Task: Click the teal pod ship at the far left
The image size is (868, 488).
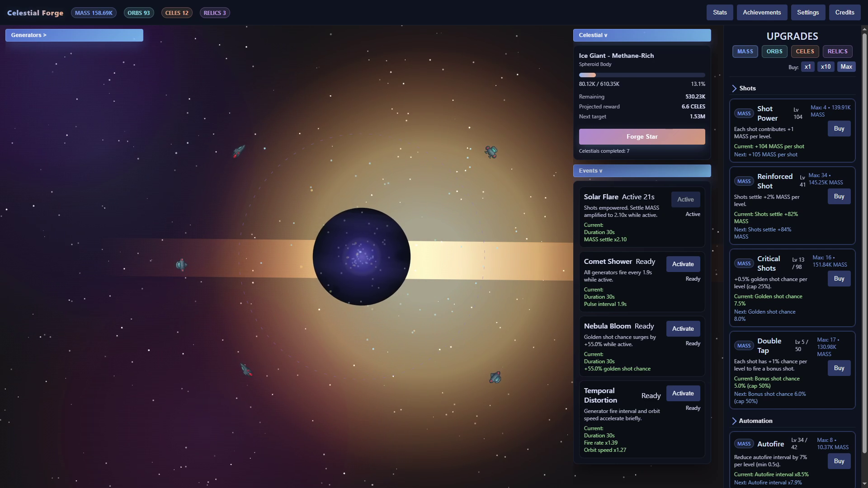Action: [181, 265]
